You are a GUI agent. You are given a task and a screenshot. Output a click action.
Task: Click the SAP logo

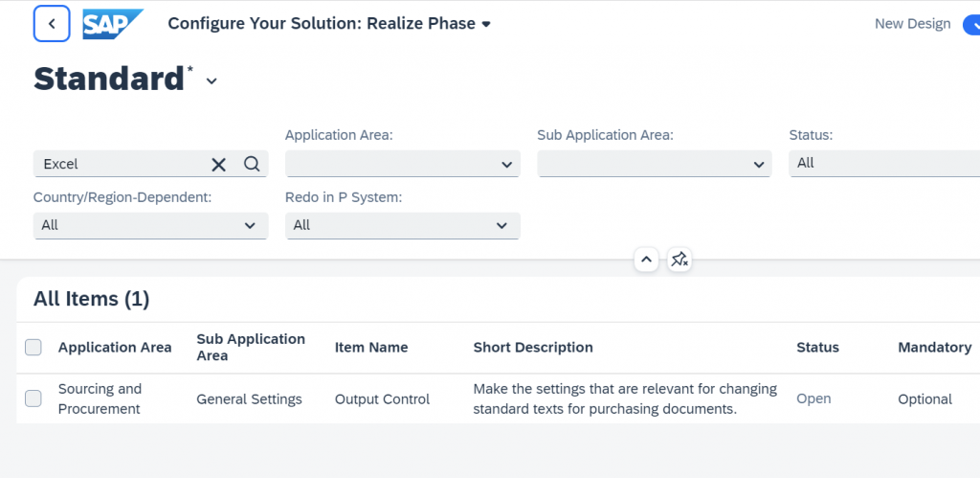[113, 24]
